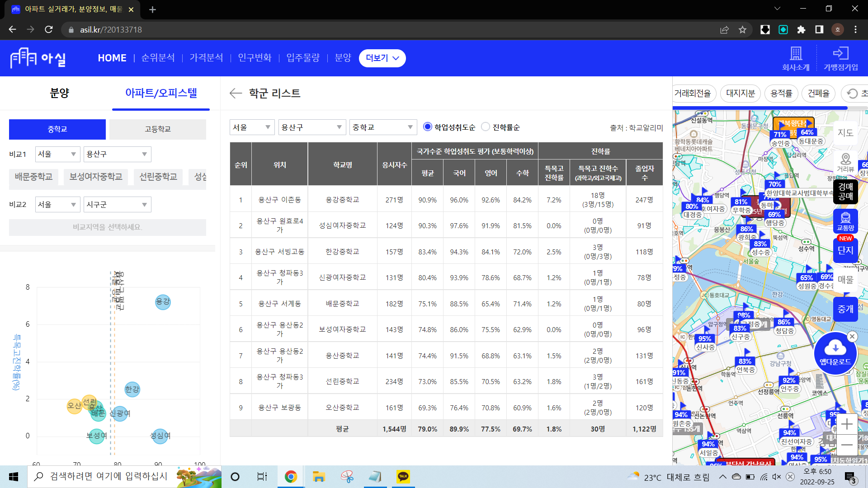This screenshot has width=868, height=488.
Task: Switch to the 고등학교 toggle
Action: point(157,129)
